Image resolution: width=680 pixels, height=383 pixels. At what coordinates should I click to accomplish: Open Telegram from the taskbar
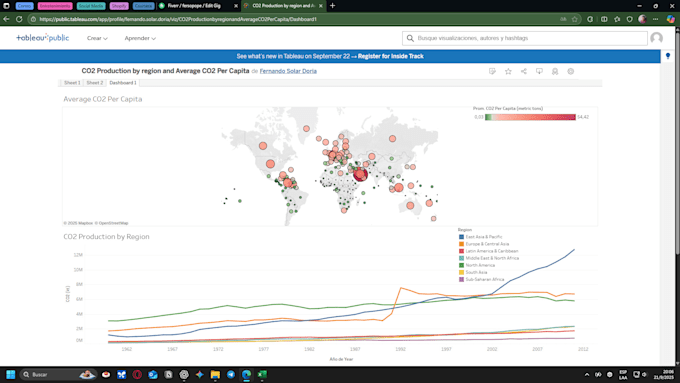231,374
